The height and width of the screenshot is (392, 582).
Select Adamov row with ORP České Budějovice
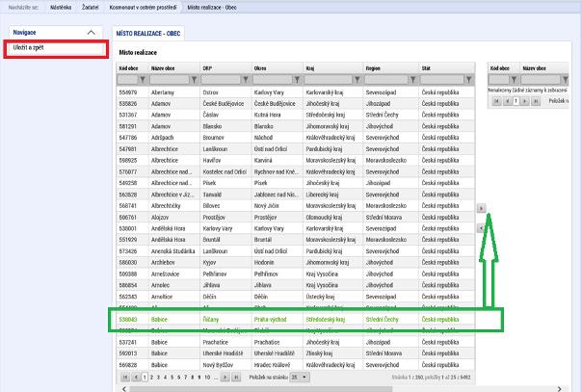tap(296, 104)
